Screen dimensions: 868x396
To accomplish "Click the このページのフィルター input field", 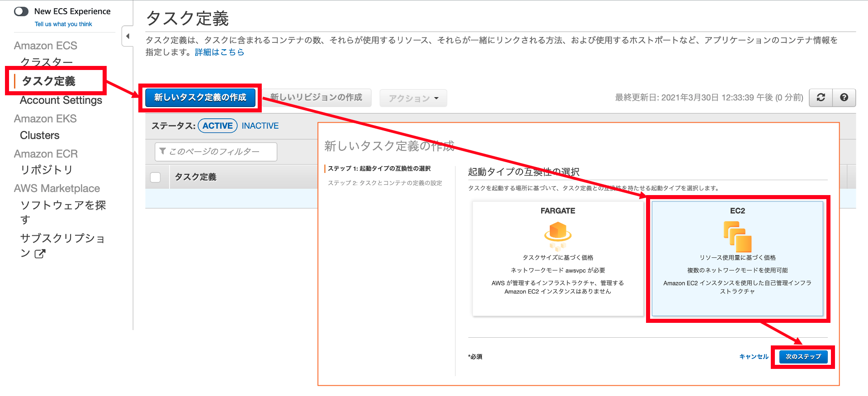I will pos(216,152).
